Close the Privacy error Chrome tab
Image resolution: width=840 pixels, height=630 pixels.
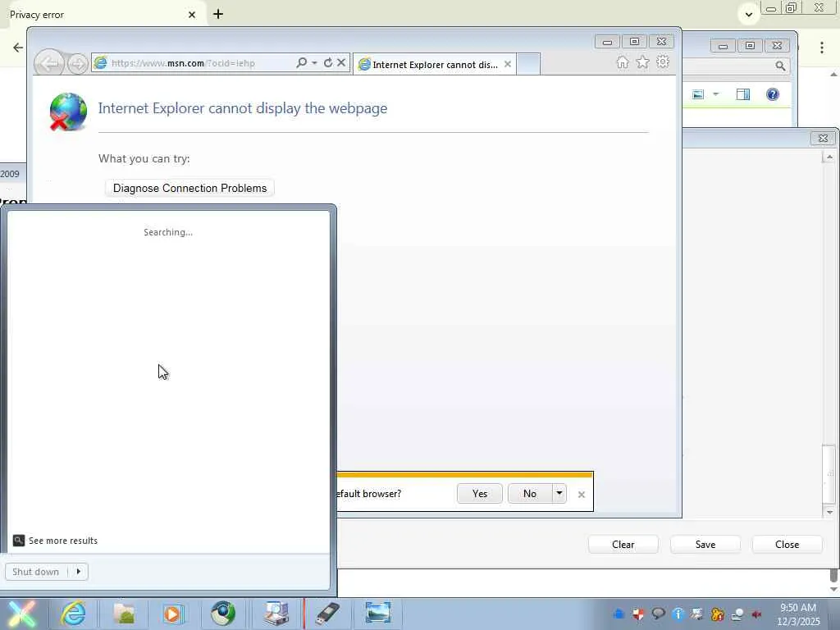tap(192, 15)
